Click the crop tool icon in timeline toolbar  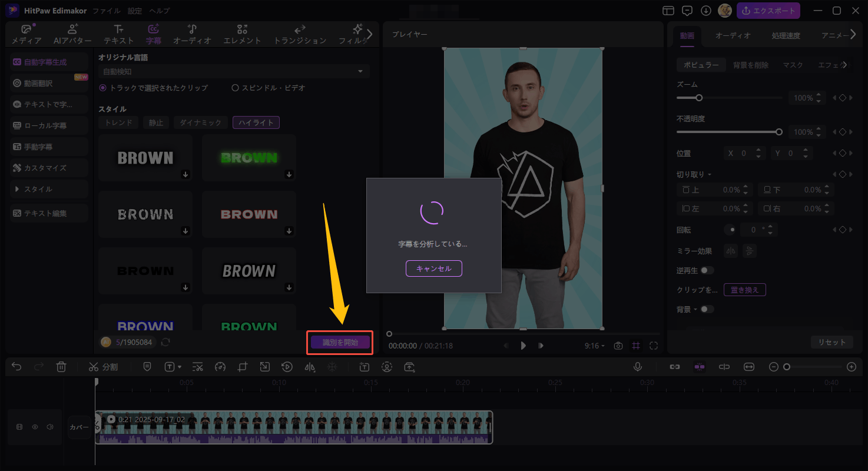point(243,367)
